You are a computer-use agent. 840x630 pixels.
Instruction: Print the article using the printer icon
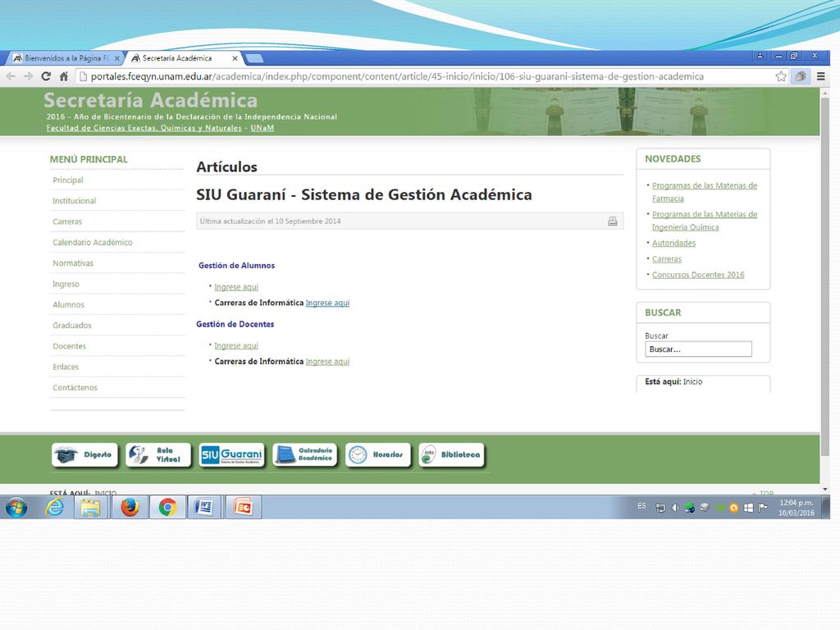pos(612,221)
